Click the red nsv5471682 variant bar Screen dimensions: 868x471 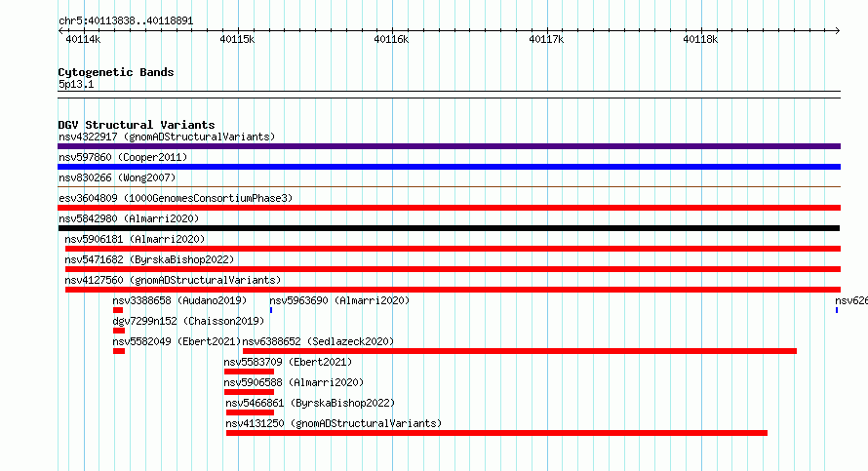click(x=453, y=269)
